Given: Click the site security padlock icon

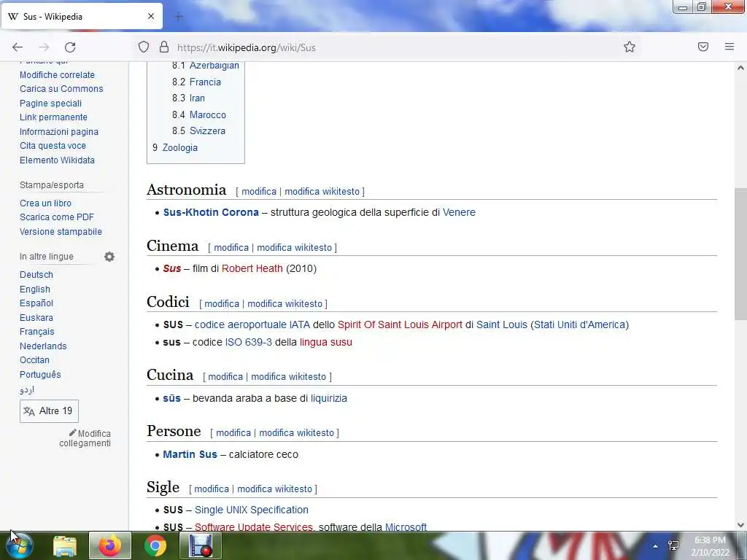Looking at the screenshot, I should coord(164,47).
